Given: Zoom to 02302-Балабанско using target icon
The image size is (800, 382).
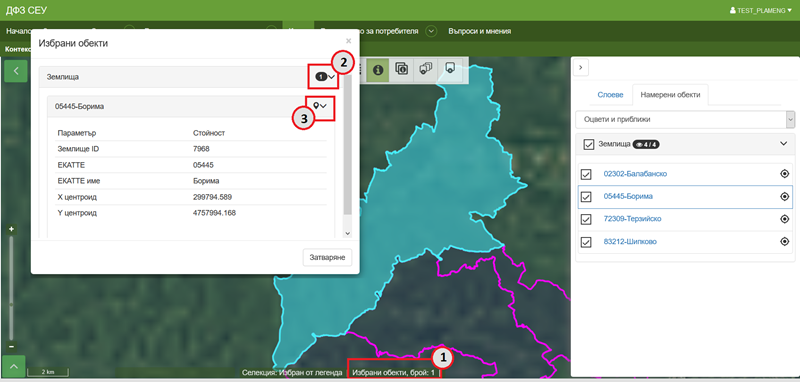Looking at the screenshot, I should click(785, 174).
